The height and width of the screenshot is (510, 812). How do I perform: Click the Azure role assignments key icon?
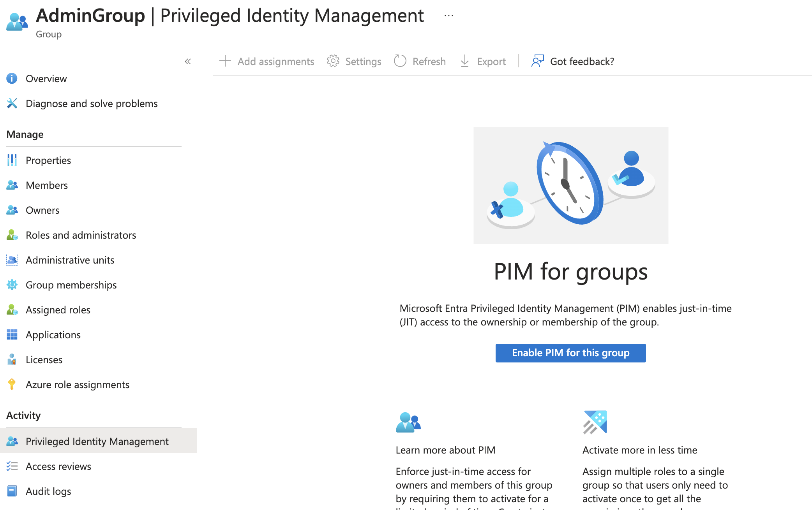[x=12, y=385]
